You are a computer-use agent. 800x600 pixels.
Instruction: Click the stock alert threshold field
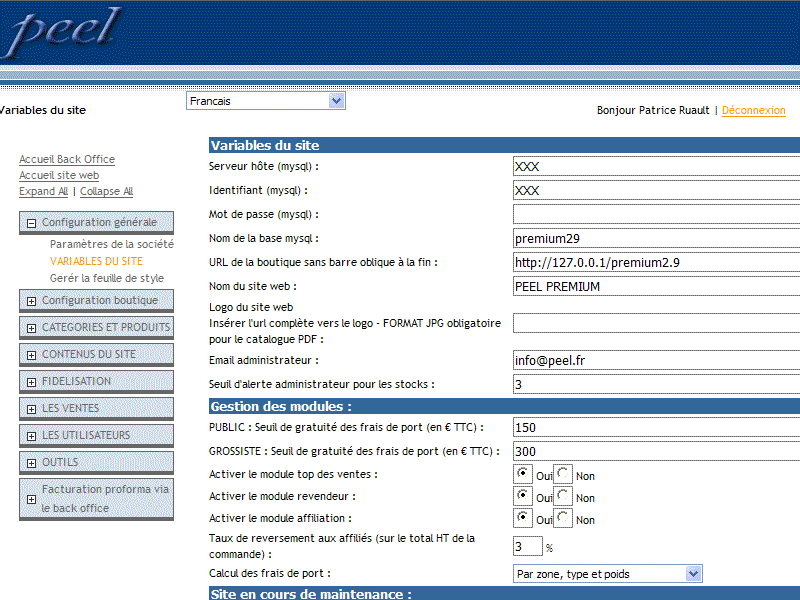pos(656,384)
